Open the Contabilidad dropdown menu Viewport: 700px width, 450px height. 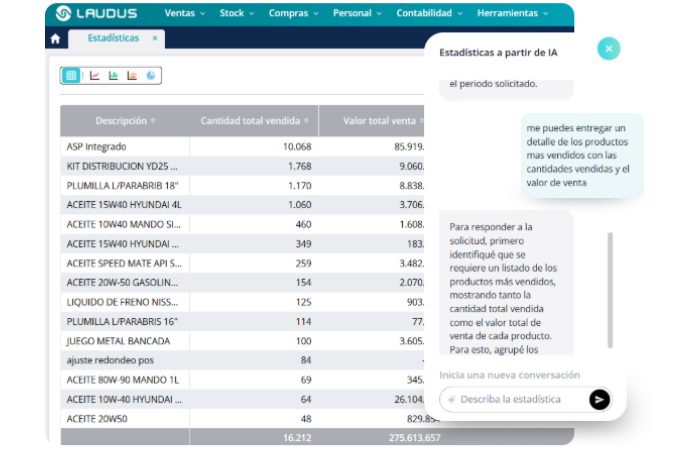pyautogui.click(x=429, y=13)
